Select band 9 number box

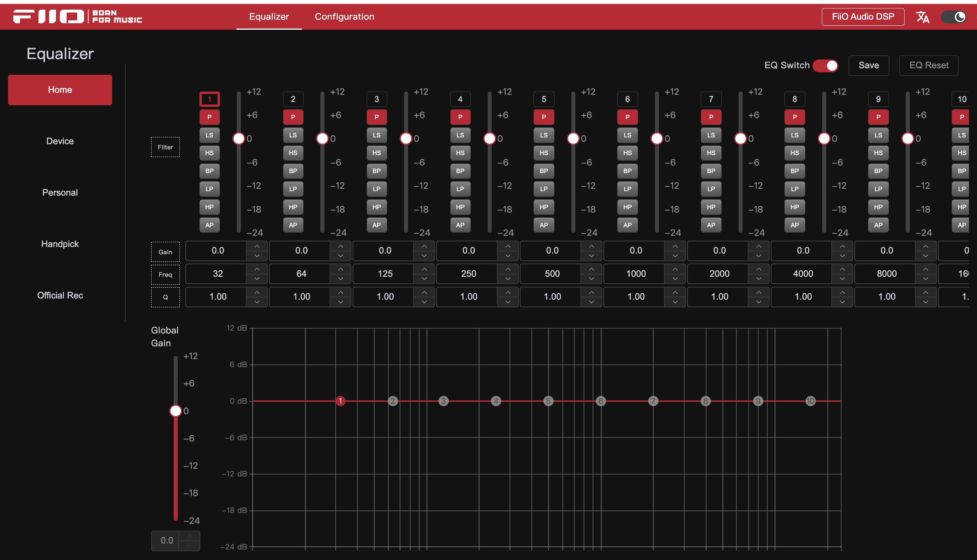[878, 99]
